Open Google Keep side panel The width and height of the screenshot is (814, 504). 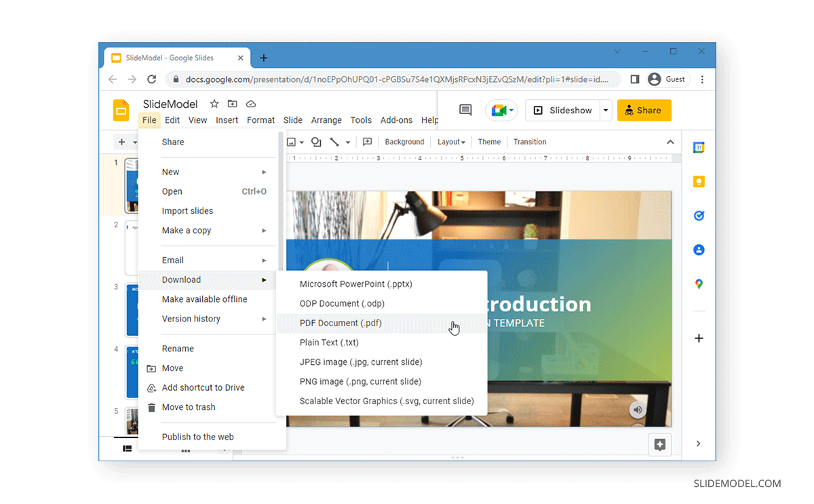[699, 181]
